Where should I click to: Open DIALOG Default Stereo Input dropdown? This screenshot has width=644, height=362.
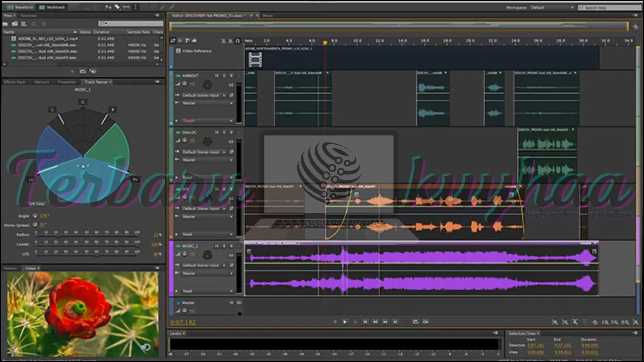pos(204,152)
